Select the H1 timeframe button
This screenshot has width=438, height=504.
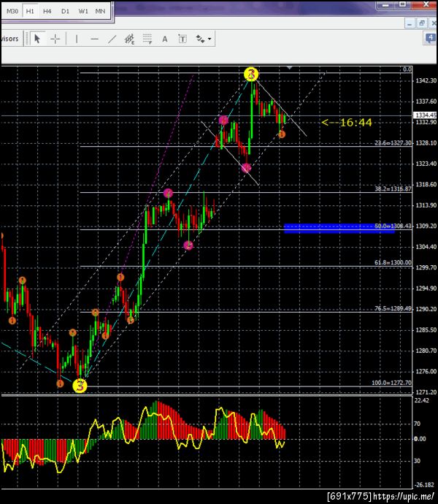tap(30, 11)
